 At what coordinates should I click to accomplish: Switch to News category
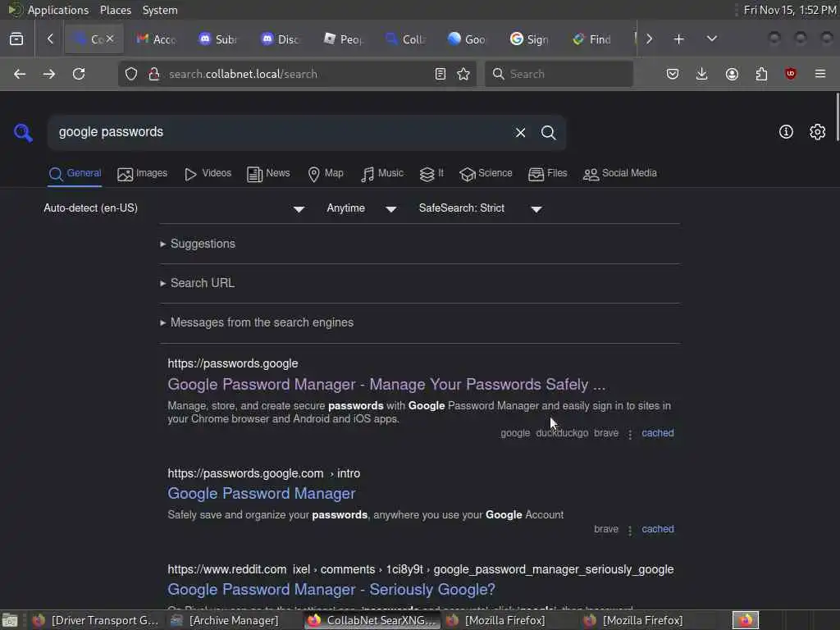pos(268,174)
